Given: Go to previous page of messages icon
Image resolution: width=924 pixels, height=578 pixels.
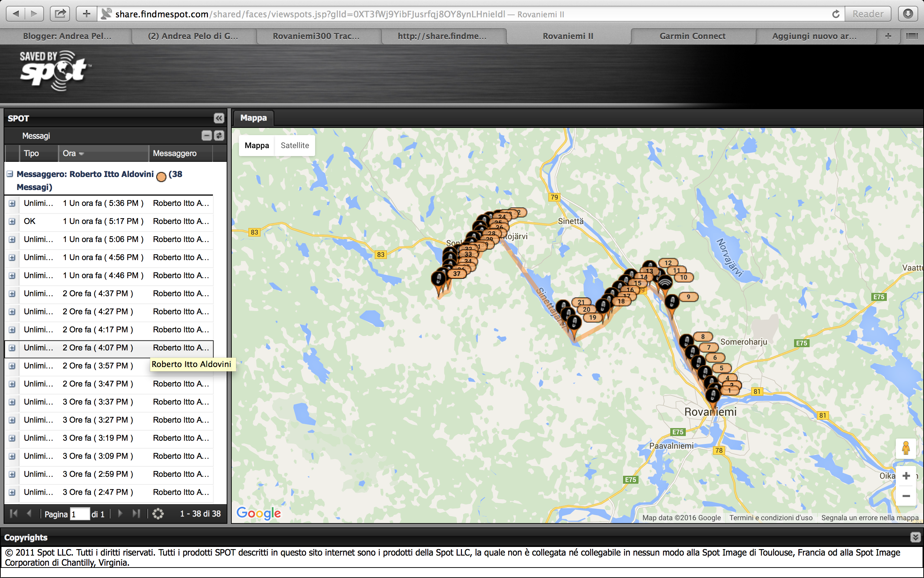Looking at the screenshot, I should pos(29,514).
